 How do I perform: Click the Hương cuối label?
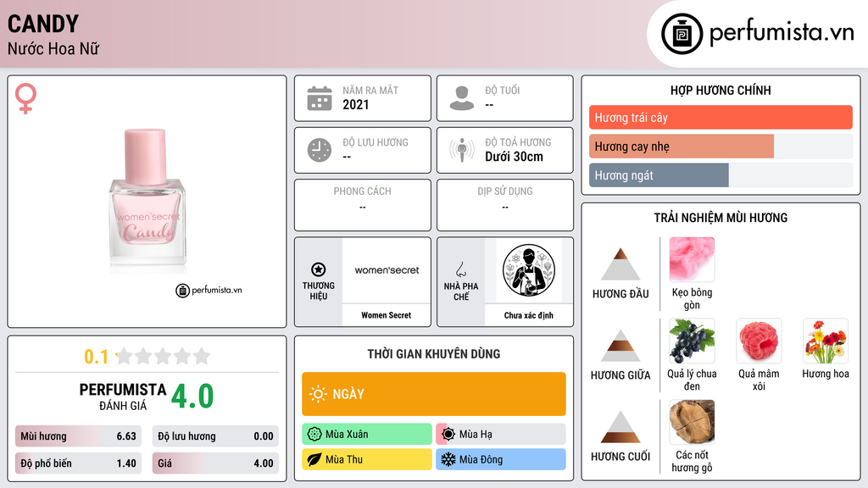click(x=620, y=457)
